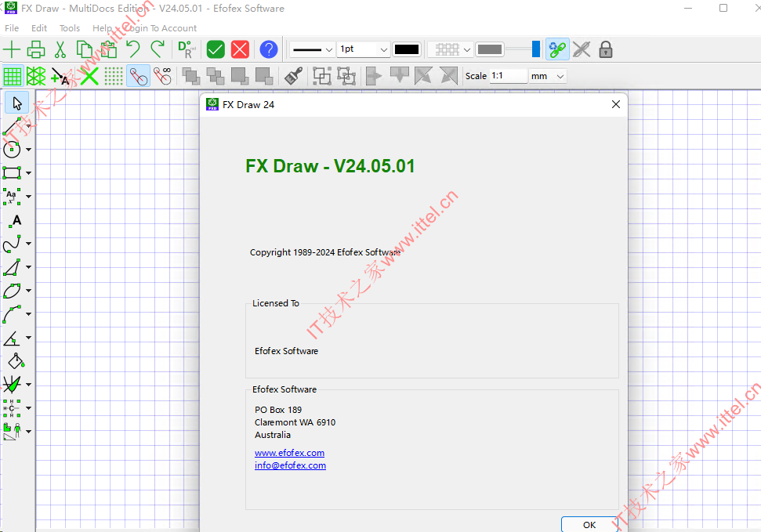761x532 pixels.
Task: Click the add text annotation arrow icon
Action: (x=60, y=76)
